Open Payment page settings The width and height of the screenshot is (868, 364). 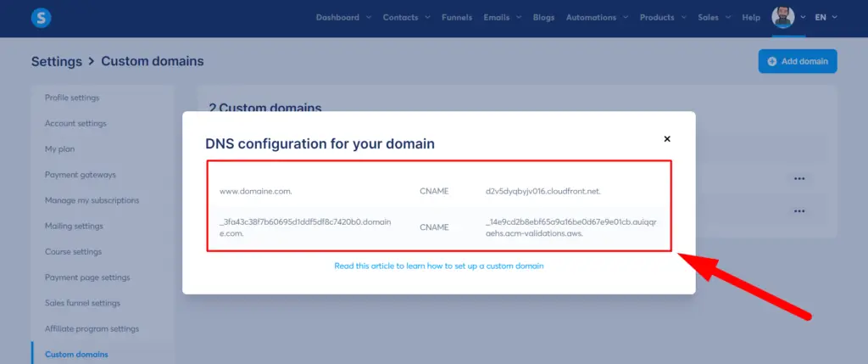87,277
